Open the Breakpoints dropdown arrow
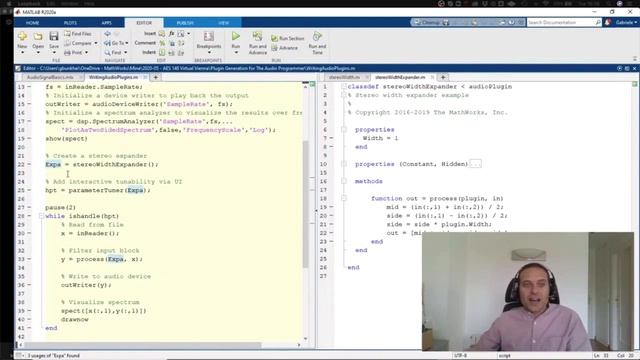640x360 pixels. [209, 53]
